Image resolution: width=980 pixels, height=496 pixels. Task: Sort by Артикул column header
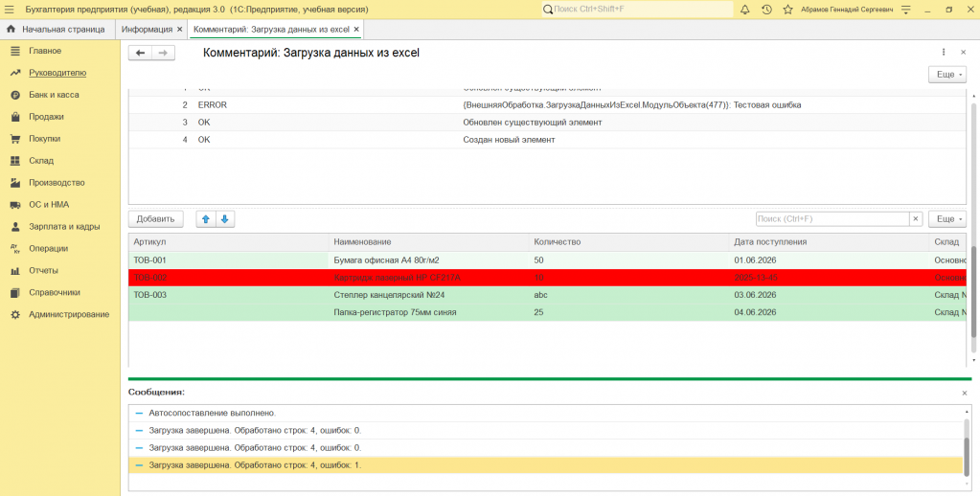(229, 241)
